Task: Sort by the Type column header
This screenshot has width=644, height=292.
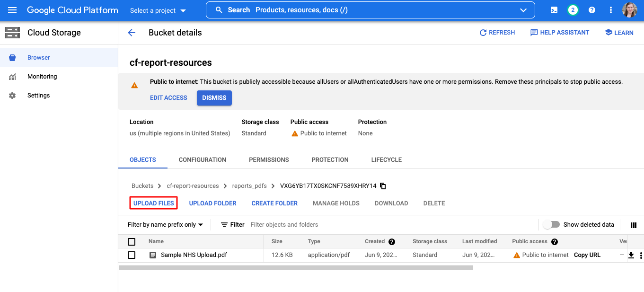Action: [314, 241]
